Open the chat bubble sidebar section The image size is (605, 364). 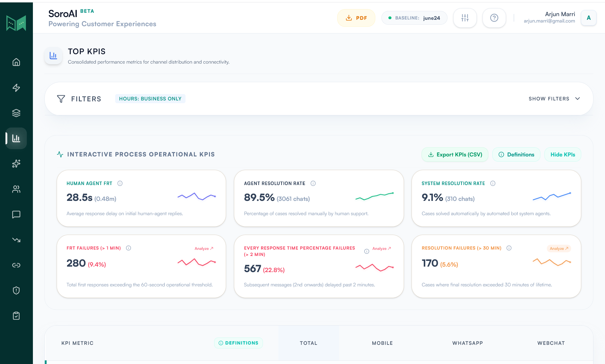pos(16,215)
